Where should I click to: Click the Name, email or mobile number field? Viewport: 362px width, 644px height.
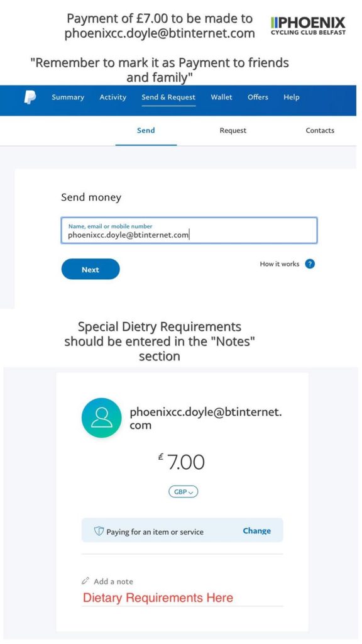coord(189,230)
